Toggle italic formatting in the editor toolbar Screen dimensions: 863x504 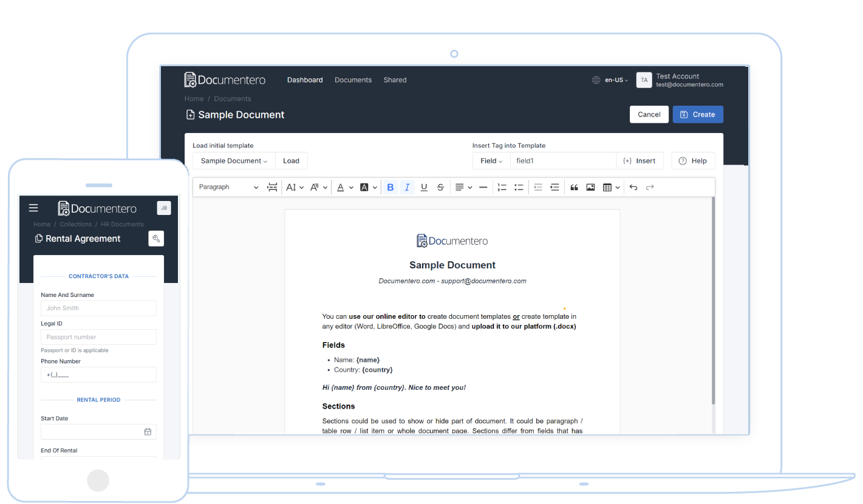[407, 188]
